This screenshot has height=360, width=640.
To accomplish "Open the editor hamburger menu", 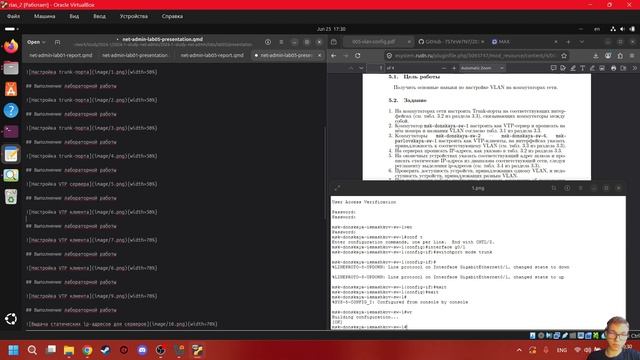I will pyautogui.click(x=281, y=42).
